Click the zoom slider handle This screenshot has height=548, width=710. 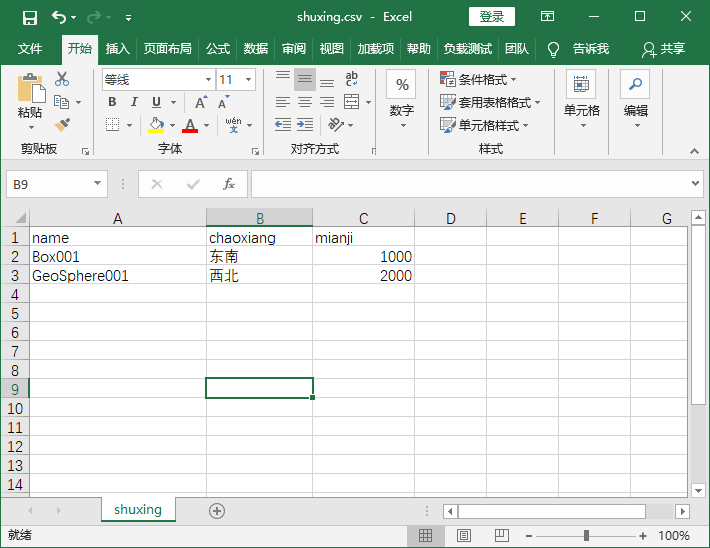pos(586,536)
